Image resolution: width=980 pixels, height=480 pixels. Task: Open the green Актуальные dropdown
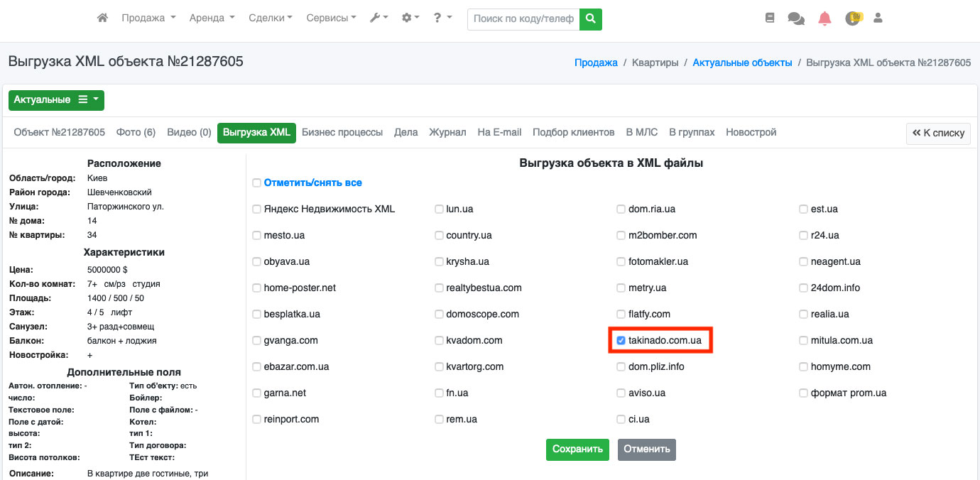point(56,100)
